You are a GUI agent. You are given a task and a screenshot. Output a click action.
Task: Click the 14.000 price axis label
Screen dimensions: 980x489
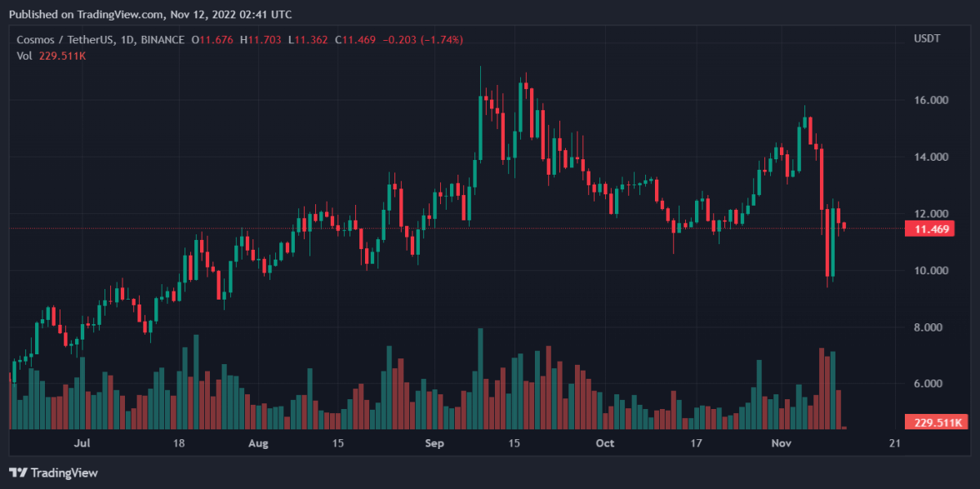point(931,157)
